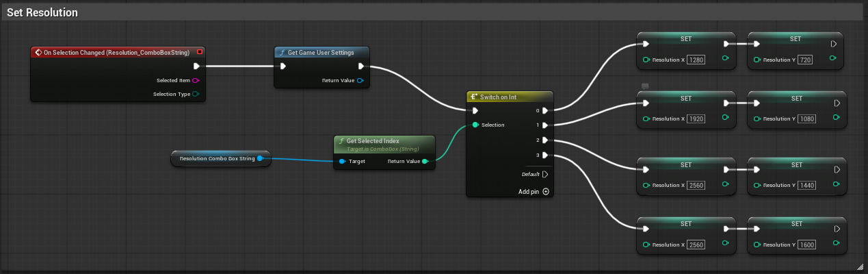This screenshot has height=274, width=868.
Task: Click the 1600 Resolution Y value field
Action: point(806,245)
